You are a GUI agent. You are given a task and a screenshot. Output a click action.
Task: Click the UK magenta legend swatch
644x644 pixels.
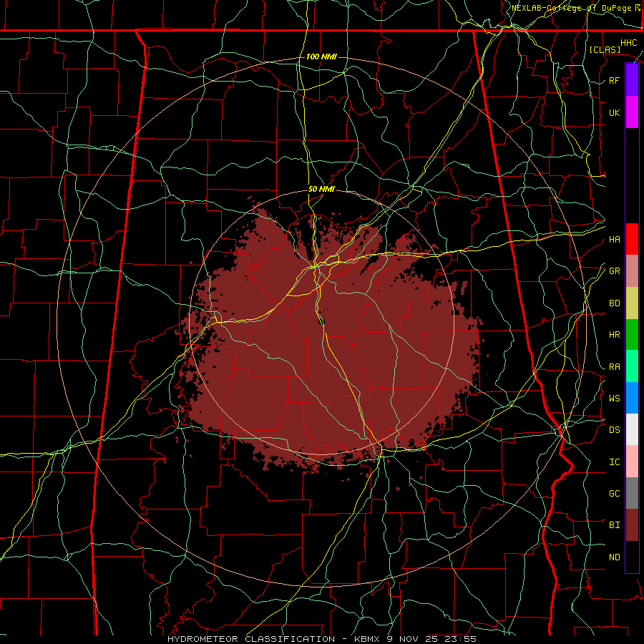(632, 112)
